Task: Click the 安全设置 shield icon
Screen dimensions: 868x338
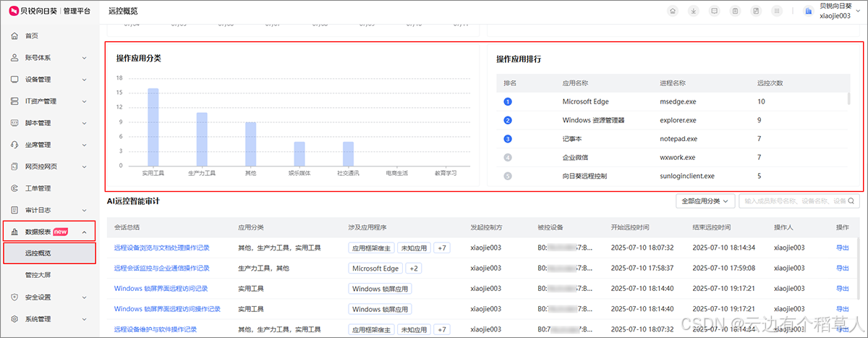Action: click(x=14, y=297)
